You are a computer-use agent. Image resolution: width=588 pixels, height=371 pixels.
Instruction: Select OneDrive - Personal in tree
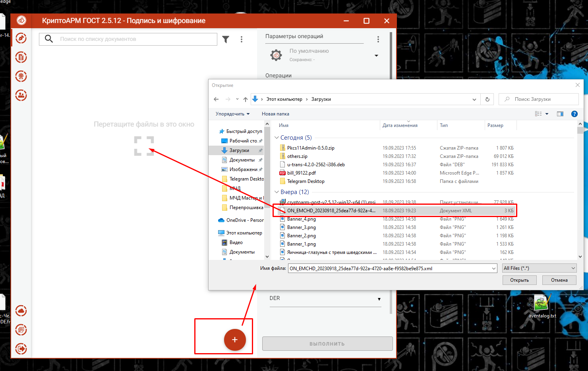tap(241, 220)
